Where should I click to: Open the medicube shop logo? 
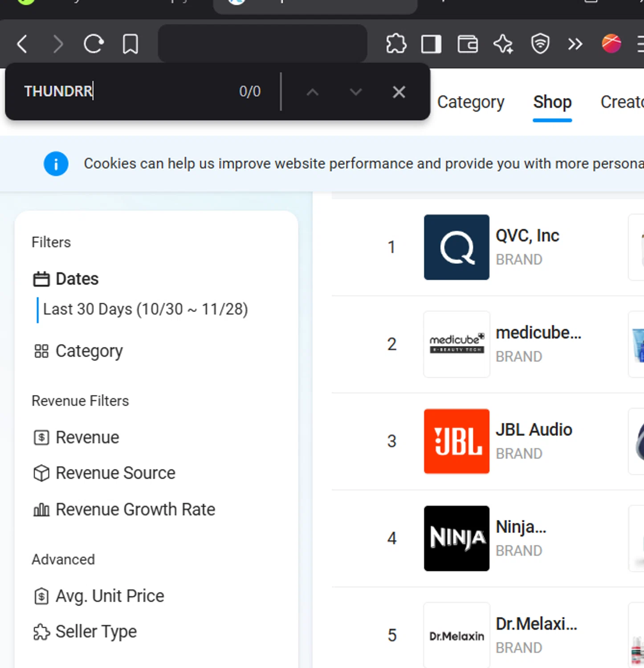tap(457, 344)
